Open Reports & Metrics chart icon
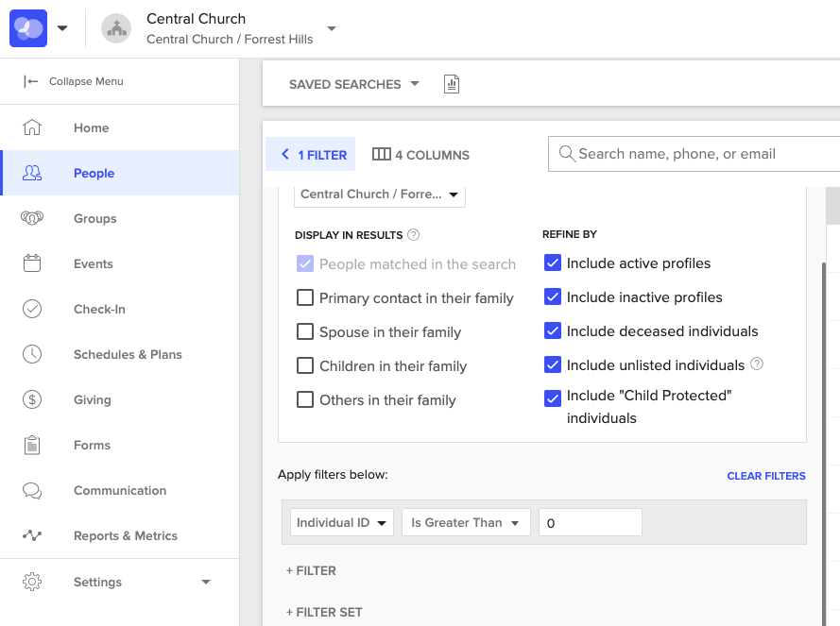The height and width of the screenshot is (626, 840). click(x=34, y=535)
